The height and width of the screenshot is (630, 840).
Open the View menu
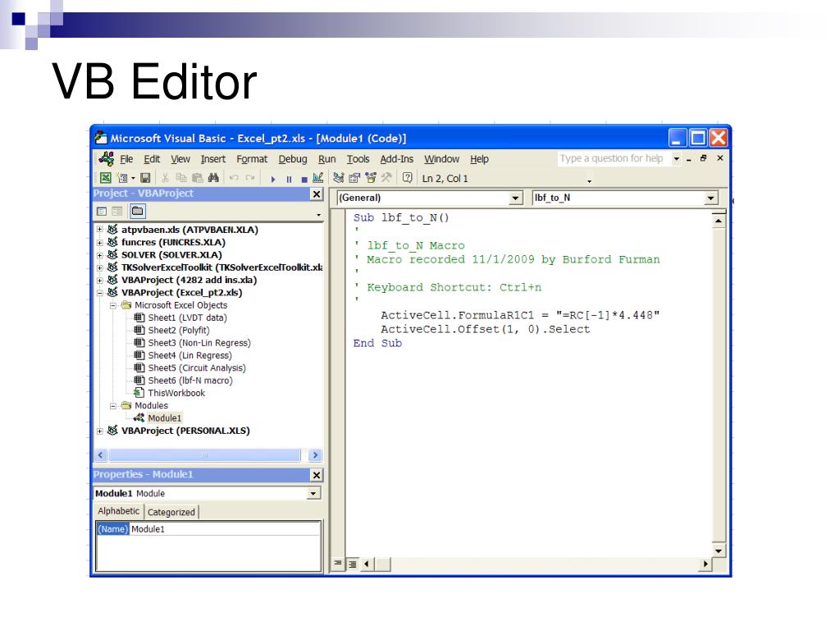[180, 159]
